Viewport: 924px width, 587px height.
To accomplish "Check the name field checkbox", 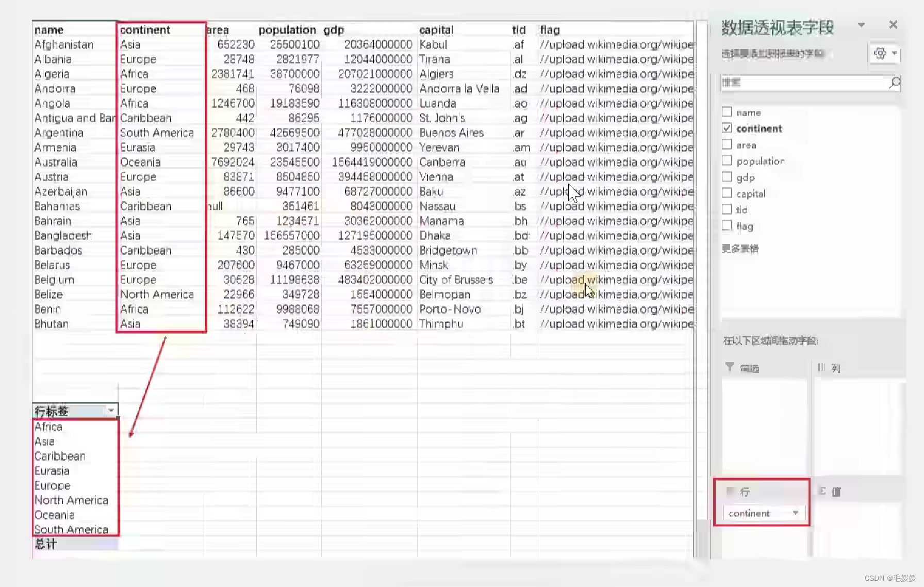I will (727, 112).
